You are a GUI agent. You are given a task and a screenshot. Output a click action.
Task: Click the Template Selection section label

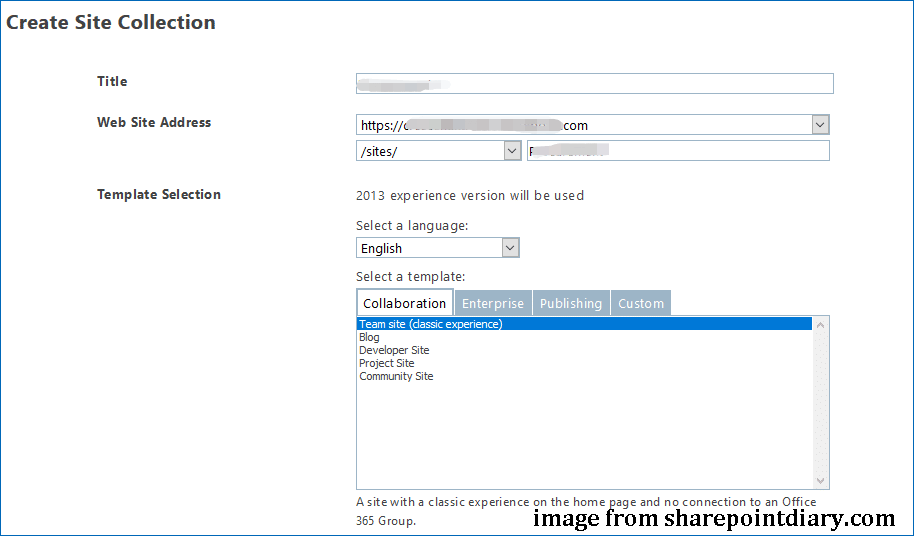pyautogui.click(x=159, y=194)
